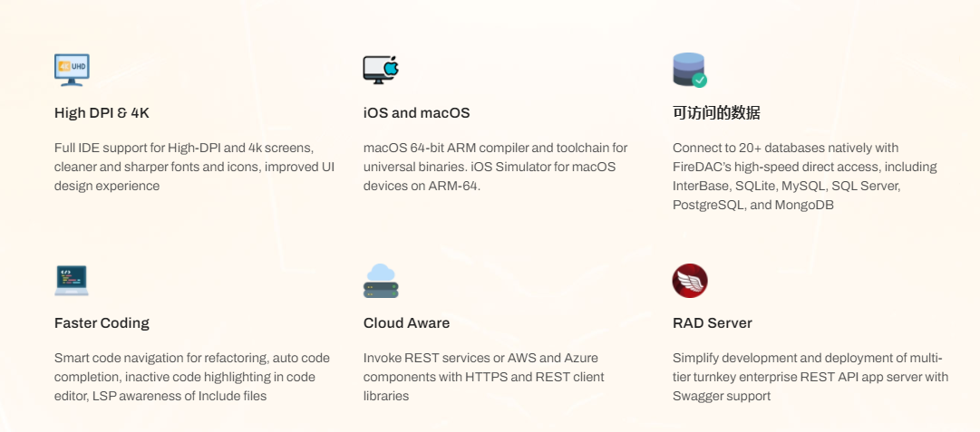Screen dimensions: 980x432
Task: Click the 'Simplify development and deployment' description
Action: click(x=810, y=377)
